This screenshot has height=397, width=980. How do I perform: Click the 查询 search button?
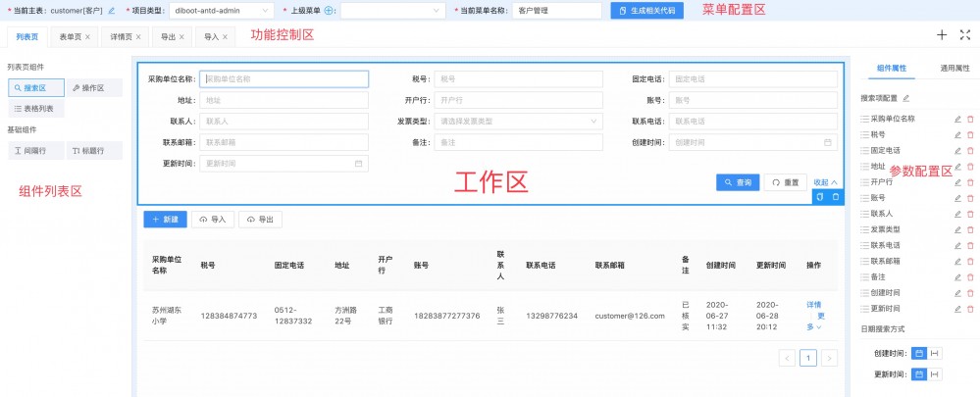tap(738, 182)
